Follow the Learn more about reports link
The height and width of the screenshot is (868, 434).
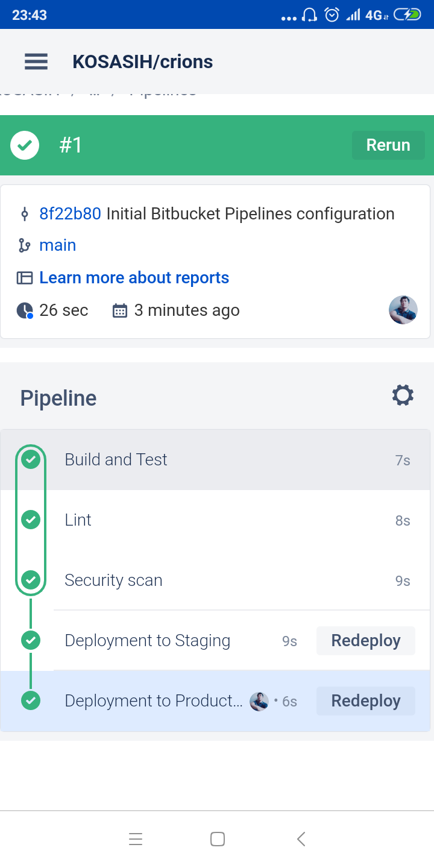134,278
